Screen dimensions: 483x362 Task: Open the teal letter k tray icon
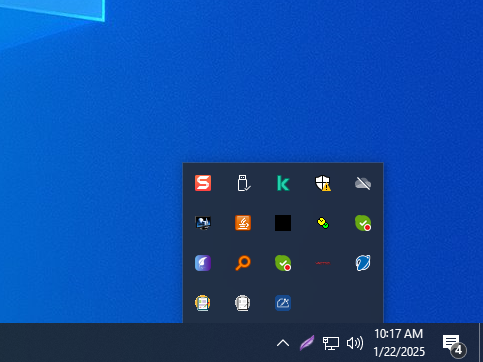pyautogui.click(x=283, y=183)
